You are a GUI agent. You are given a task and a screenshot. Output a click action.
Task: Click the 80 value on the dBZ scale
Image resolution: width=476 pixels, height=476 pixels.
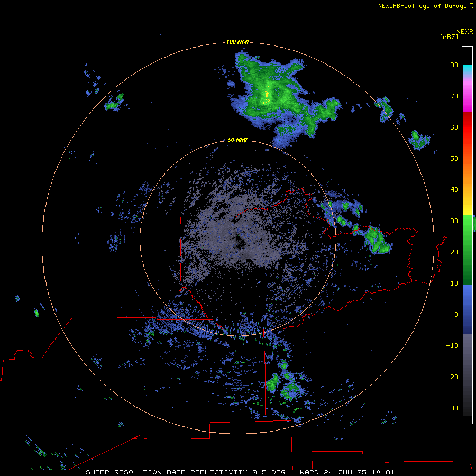[x=454, y=65]
